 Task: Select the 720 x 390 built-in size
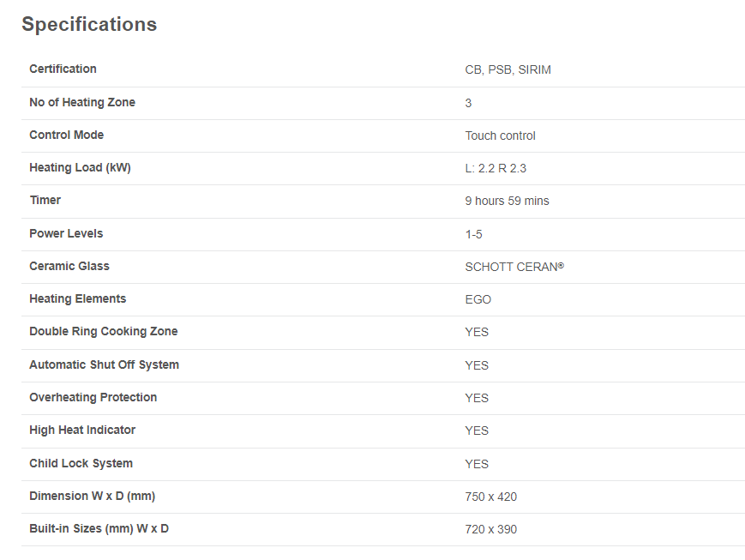[x=490, y=530]
